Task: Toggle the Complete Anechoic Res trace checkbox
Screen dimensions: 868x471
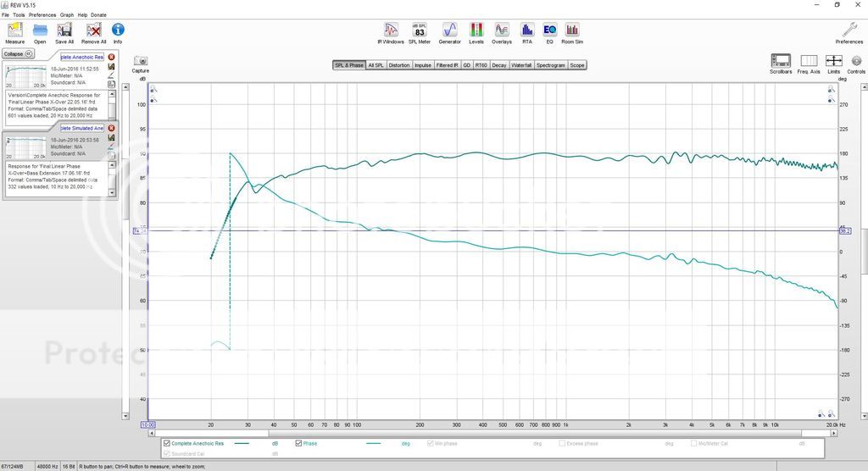Action: [166, 443]
